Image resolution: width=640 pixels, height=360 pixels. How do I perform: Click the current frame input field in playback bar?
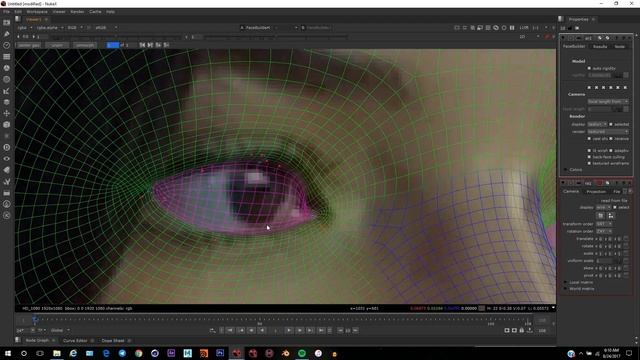pyautogui.click(x=276, y=330)
